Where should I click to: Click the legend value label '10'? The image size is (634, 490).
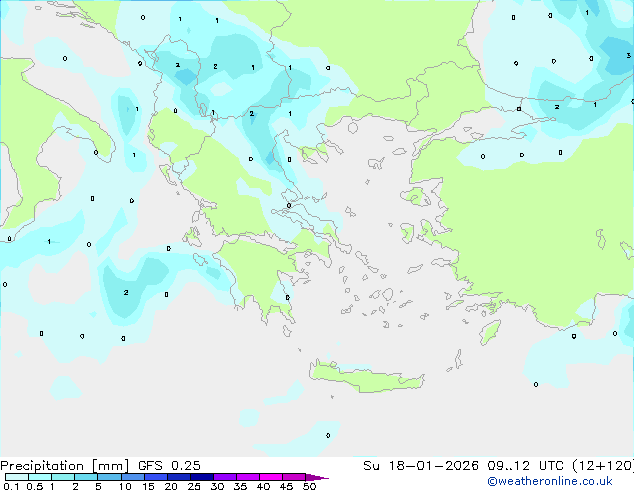tap(125, 486)
